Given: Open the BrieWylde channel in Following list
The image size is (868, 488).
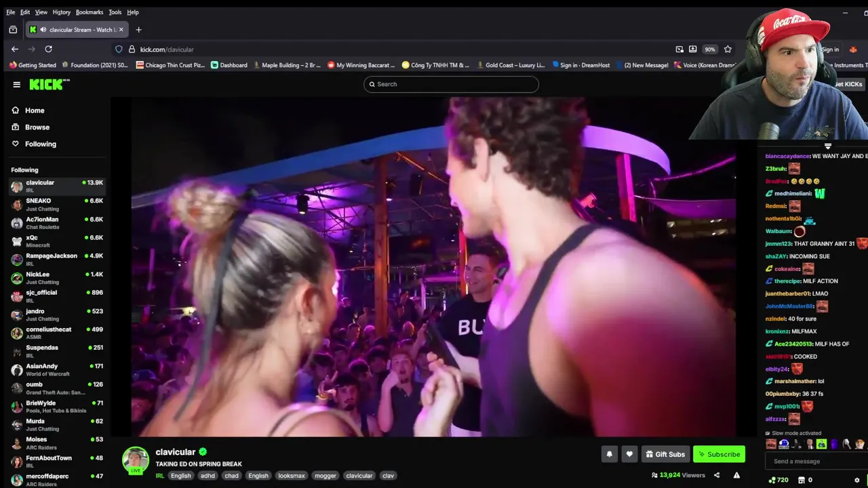Looking at the screenshot, I should (57, 407).
